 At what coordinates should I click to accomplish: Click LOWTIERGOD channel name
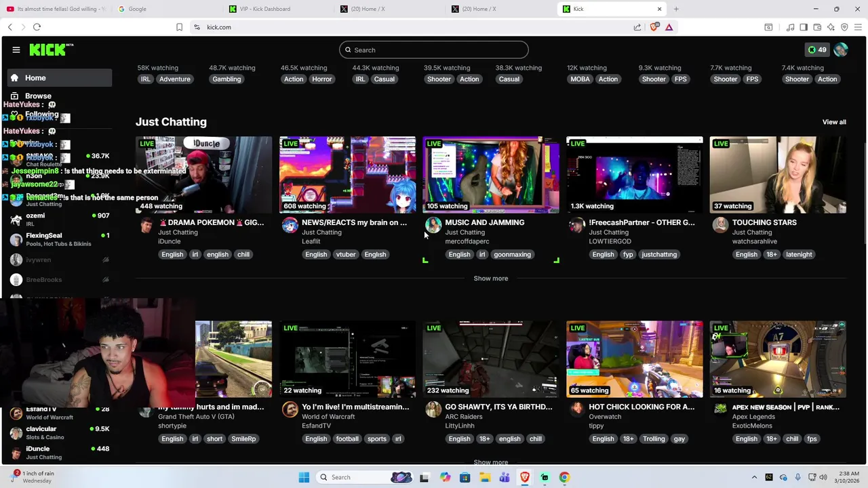pyautogui.click(x=610, y=241)
